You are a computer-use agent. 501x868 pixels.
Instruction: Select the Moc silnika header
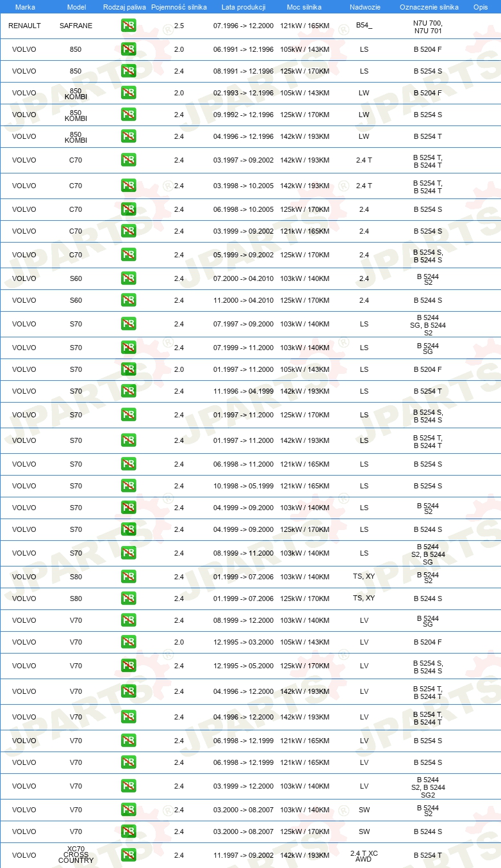tap(304, 7)
